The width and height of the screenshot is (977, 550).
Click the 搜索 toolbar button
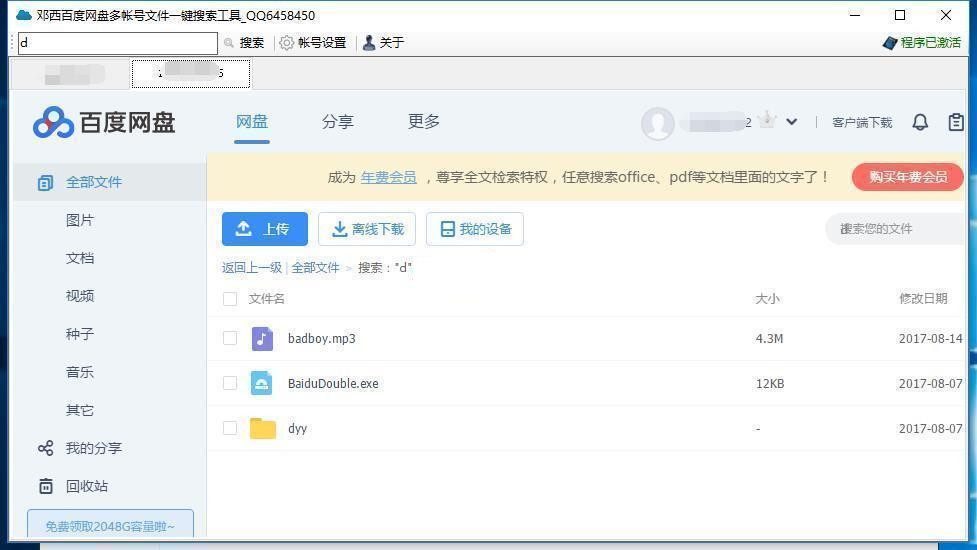tap(252, 42)
